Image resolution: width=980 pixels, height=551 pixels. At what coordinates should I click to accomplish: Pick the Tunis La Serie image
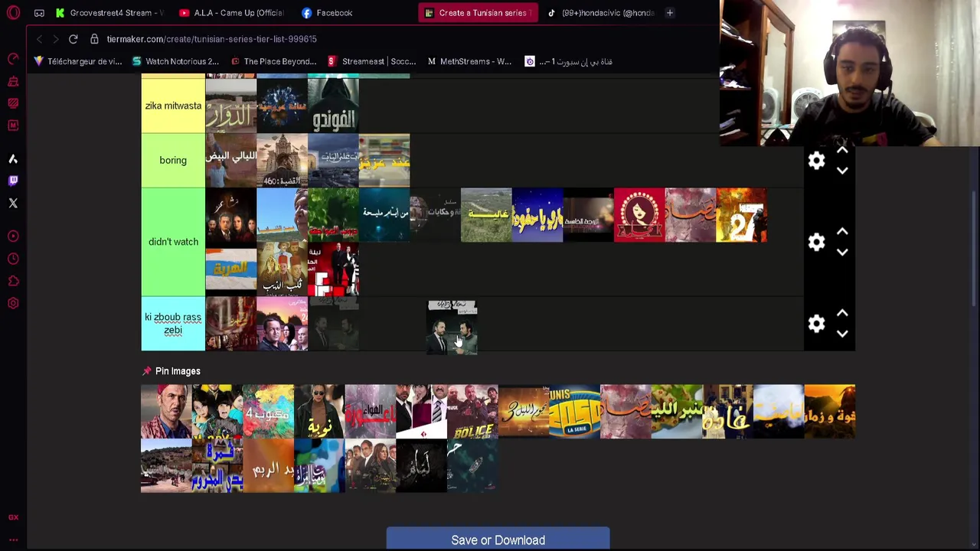574,412
